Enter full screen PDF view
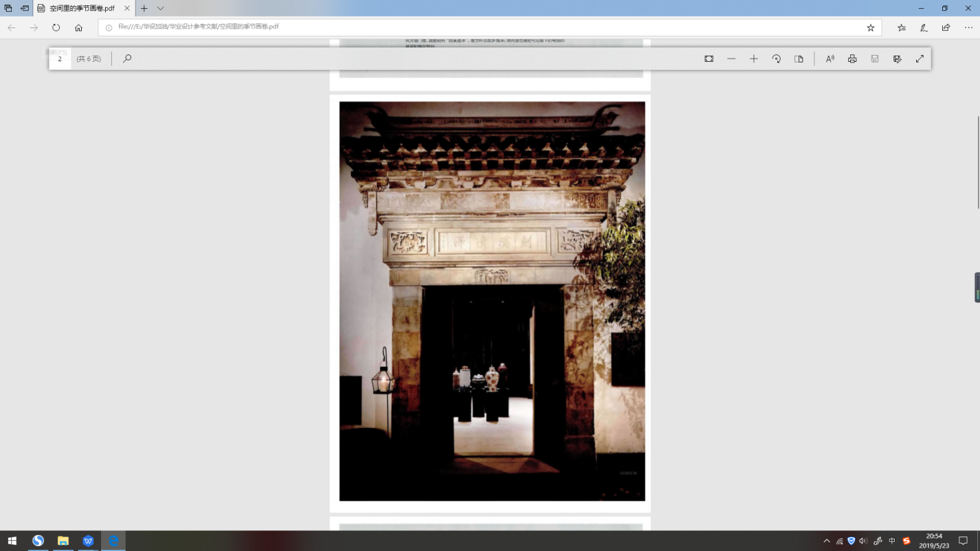This screenshot has width=980, height=551. (x=920, y=59)
